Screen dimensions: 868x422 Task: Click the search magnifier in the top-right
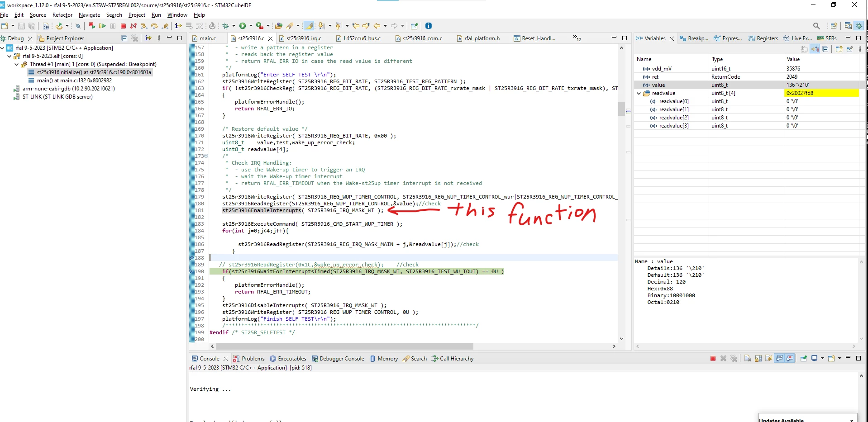816,26
